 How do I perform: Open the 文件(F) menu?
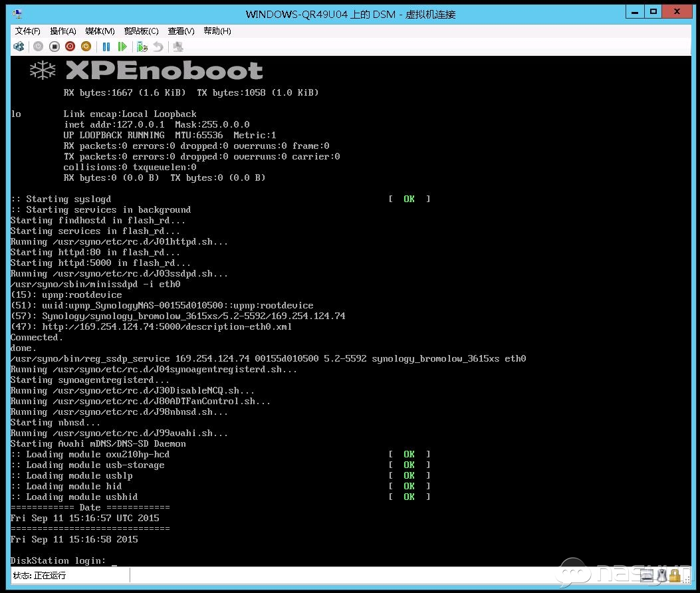pyautogui.click(x=28, y=31)
